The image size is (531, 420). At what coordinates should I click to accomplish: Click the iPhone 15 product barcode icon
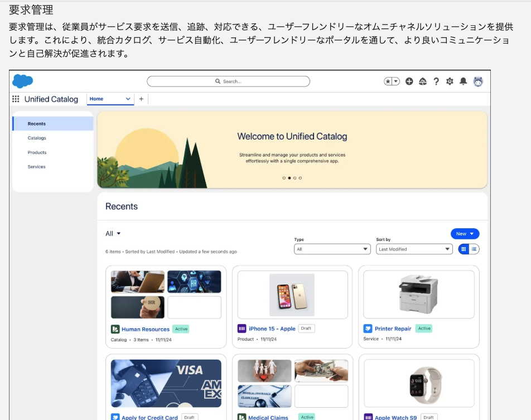(242, 328)
